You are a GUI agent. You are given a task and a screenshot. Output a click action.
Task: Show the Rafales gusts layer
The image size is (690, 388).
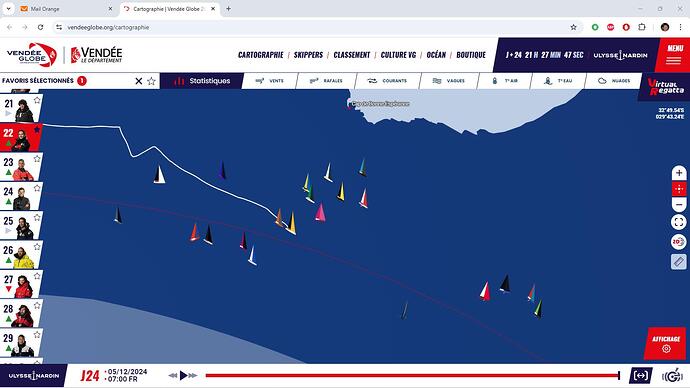tap(326, 81)
